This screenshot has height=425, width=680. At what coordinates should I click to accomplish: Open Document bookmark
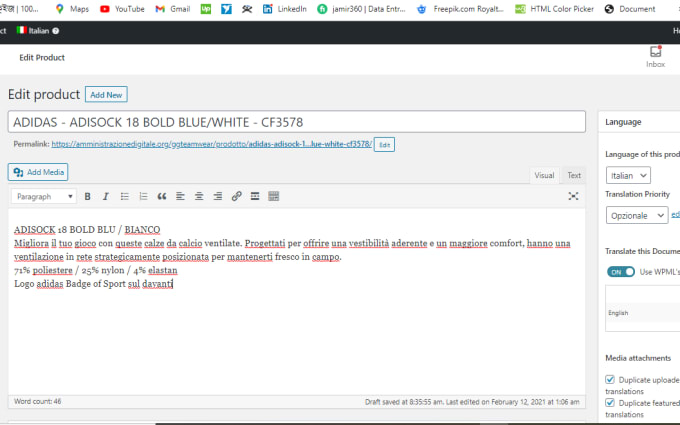tap(630, 9)
